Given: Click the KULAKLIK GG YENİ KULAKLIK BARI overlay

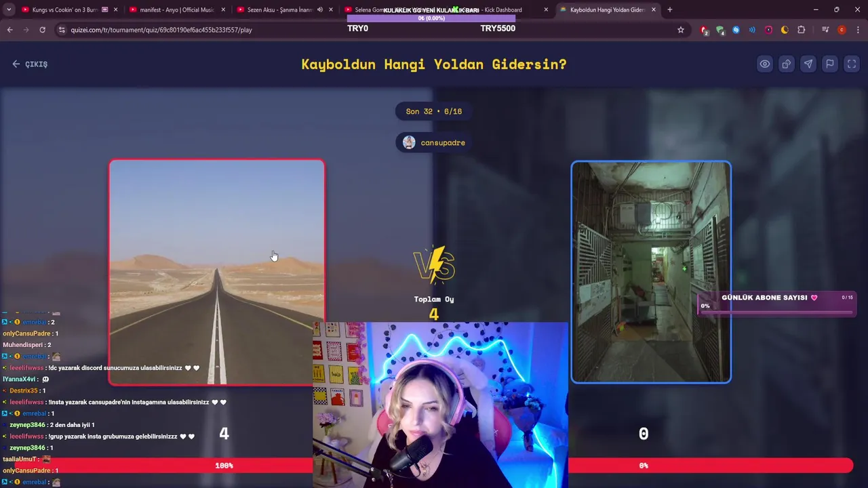Looking at the screenshot, I should pos(431,10).
